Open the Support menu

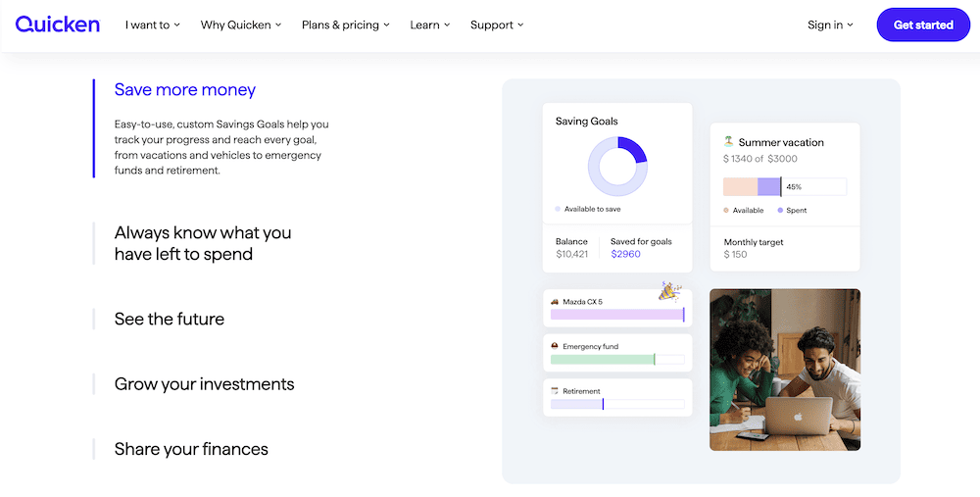pyautogui.click(x=497, y=25)
